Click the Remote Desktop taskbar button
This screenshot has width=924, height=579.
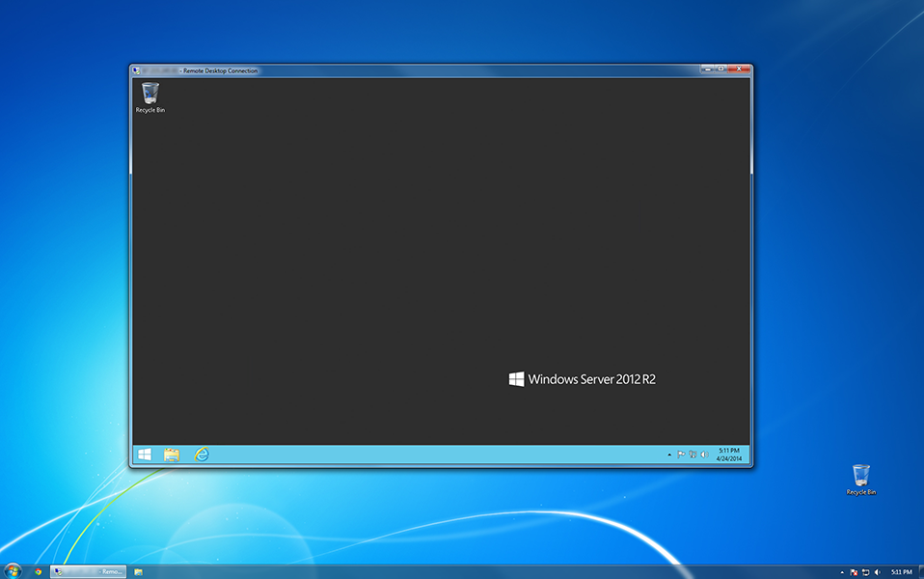pyautogui.click(x=89, y=572)
